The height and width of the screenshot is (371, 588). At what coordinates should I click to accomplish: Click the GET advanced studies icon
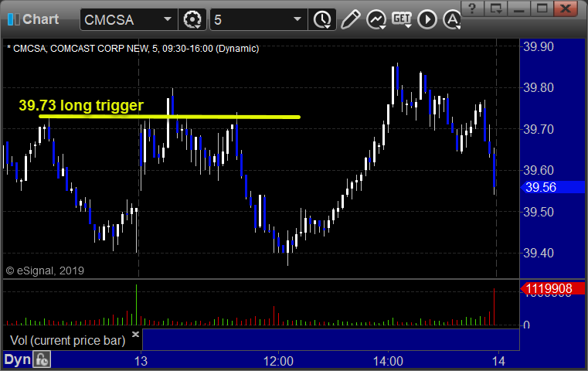click(402, 19)
